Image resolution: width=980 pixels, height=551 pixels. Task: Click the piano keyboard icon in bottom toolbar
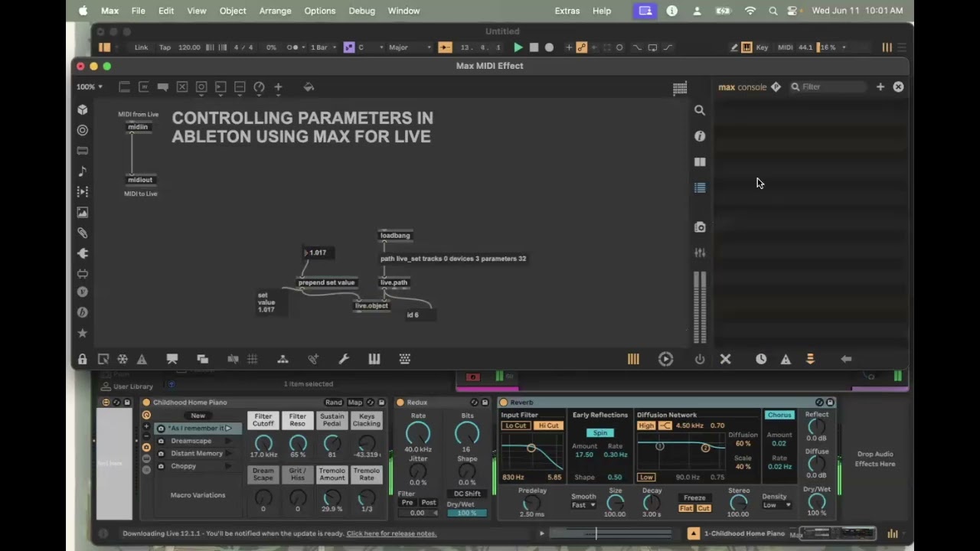point(374,359)
